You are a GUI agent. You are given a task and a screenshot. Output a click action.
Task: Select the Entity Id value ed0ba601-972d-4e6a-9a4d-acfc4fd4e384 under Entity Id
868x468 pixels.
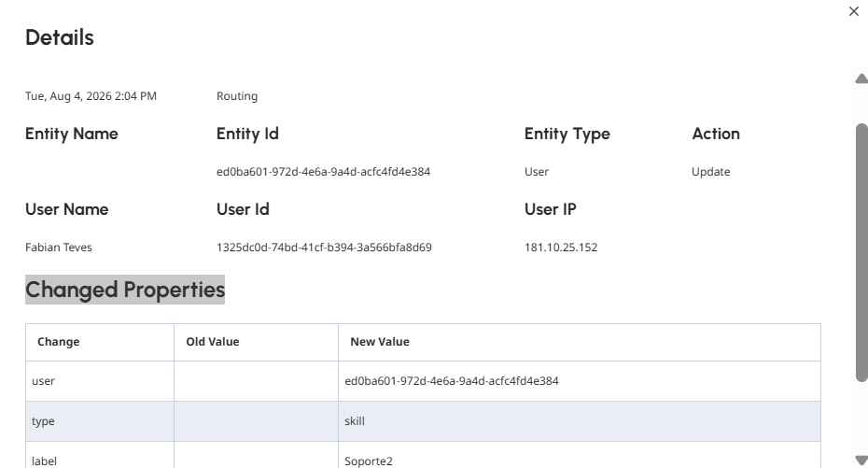(323, 172)
